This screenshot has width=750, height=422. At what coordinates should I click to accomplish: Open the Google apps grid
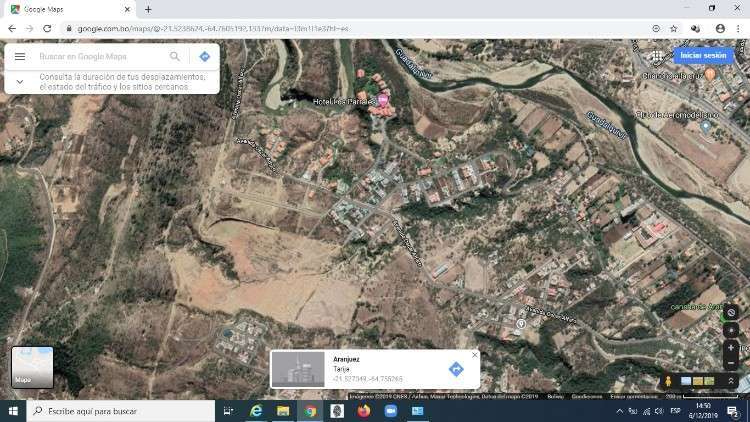[x=657, y=56]
